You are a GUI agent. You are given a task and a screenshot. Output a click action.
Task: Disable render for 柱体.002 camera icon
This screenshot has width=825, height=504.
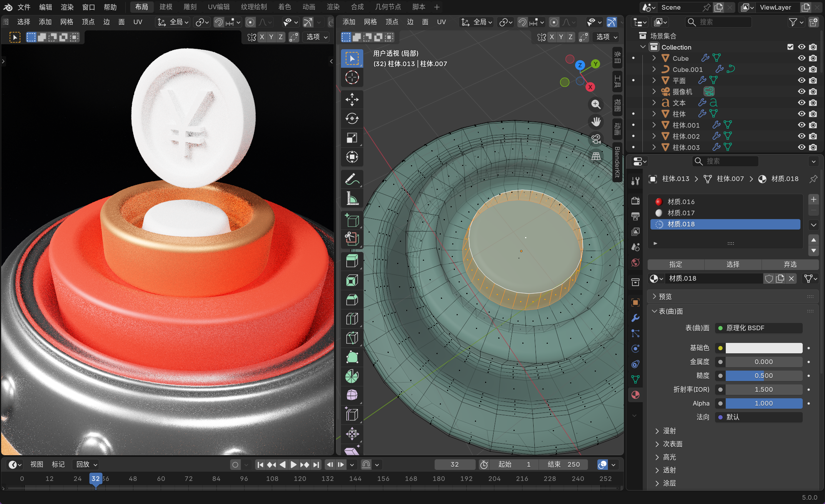[813, 136]
